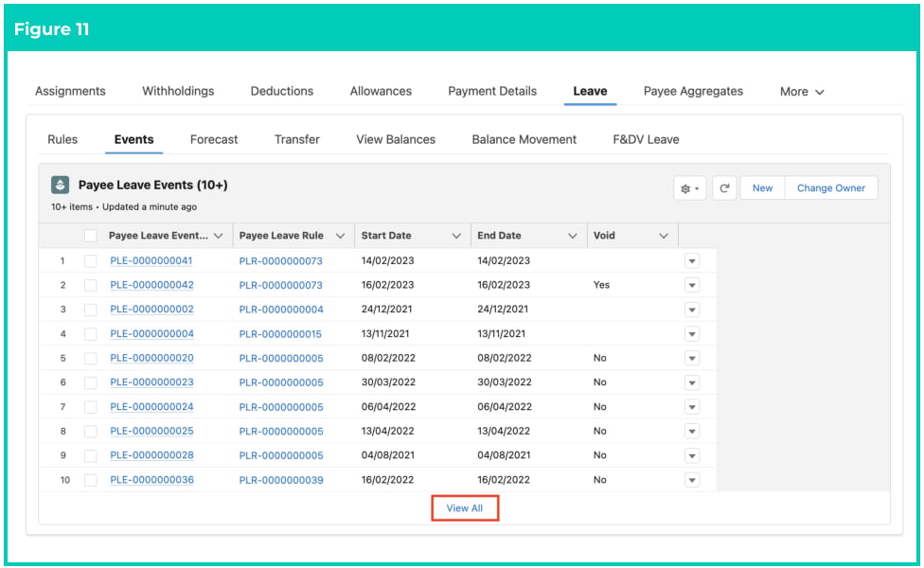This screenshot has height=568, width=924.
Task: Select the Events sub-tab
Action: pos(133,140)
